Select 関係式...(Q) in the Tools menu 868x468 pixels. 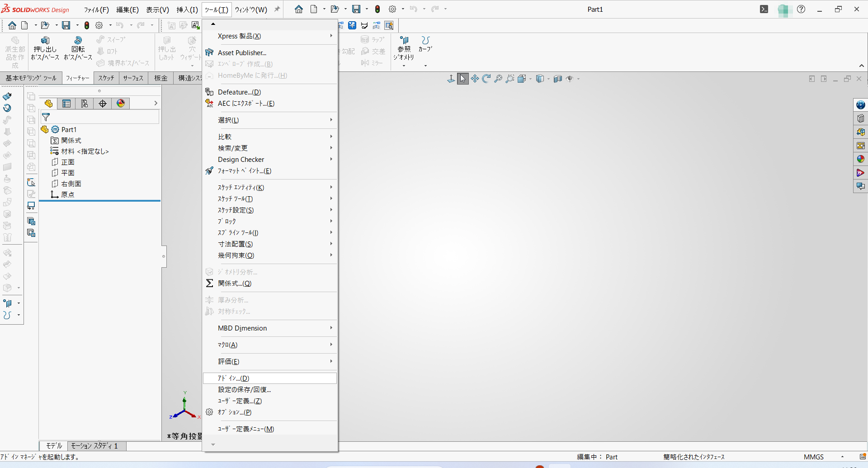coord(270,284)
